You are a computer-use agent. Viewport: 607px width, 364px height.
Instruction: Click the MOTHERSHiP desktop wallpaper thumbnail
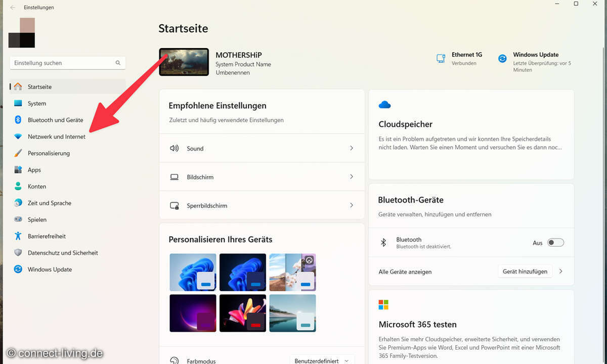pos(184,62)
